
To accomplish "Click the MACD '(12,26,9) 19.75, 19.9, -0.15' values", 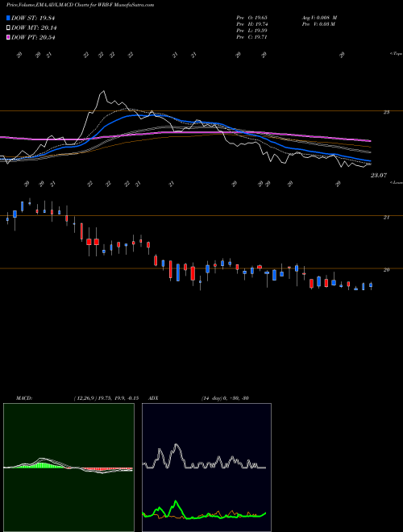I will 106,398.
